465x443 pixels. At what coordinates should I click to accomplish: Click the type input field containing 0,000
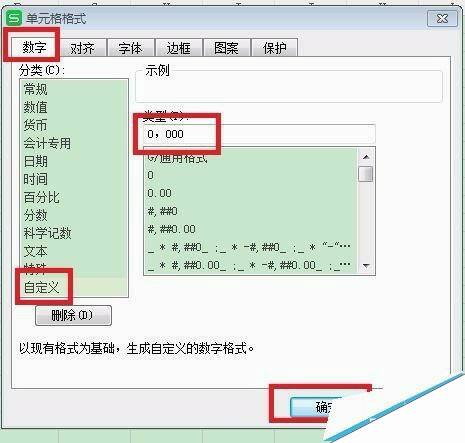(259, 134)
